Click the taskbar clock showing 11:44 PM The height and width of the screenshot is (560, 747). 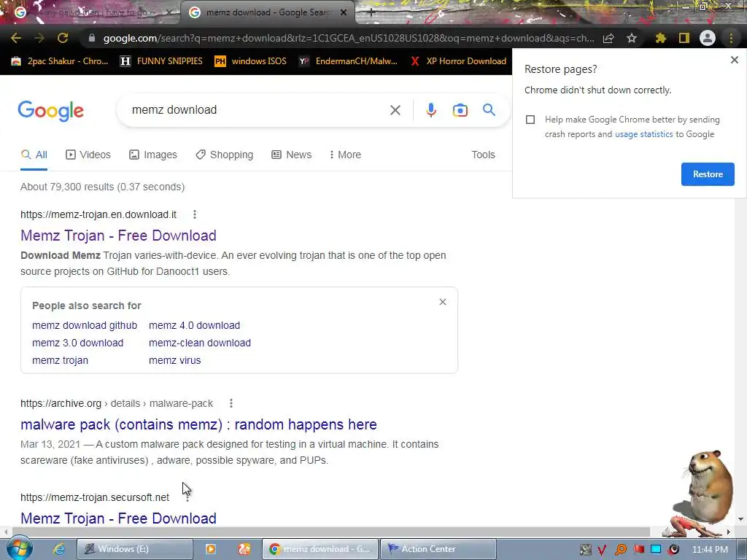(x=710, y=550)
